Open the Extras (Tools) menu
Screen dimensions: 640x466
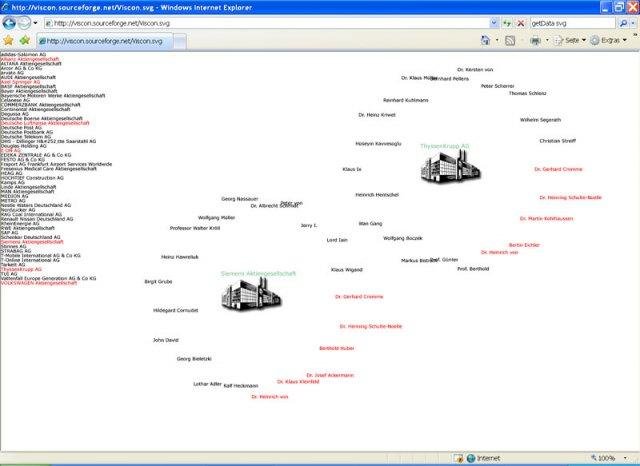pyautogui.click(x=609, y=40)
